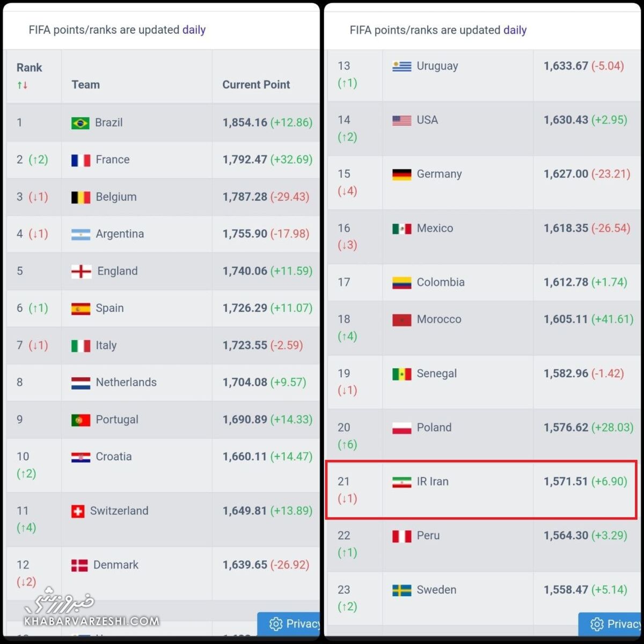Click the France flag icon
This screenshot has width=644, height=644.
[80, 160]
